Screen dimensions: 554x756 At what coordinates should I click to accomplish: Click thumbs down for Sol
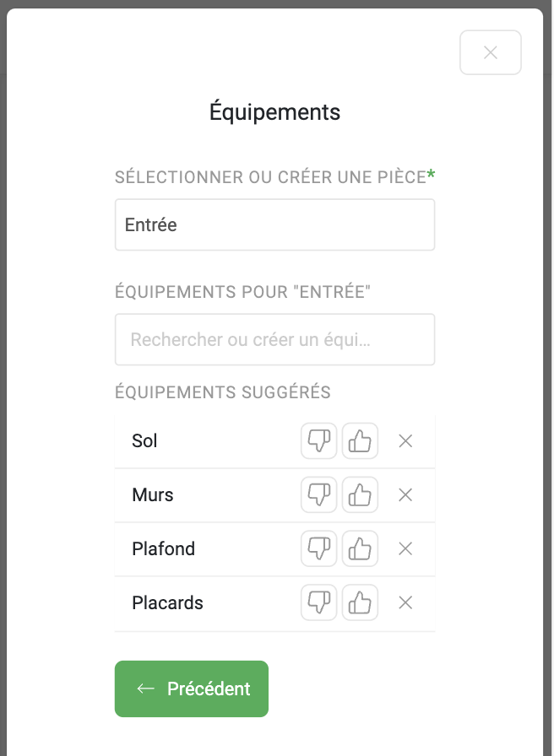(319, 441)
